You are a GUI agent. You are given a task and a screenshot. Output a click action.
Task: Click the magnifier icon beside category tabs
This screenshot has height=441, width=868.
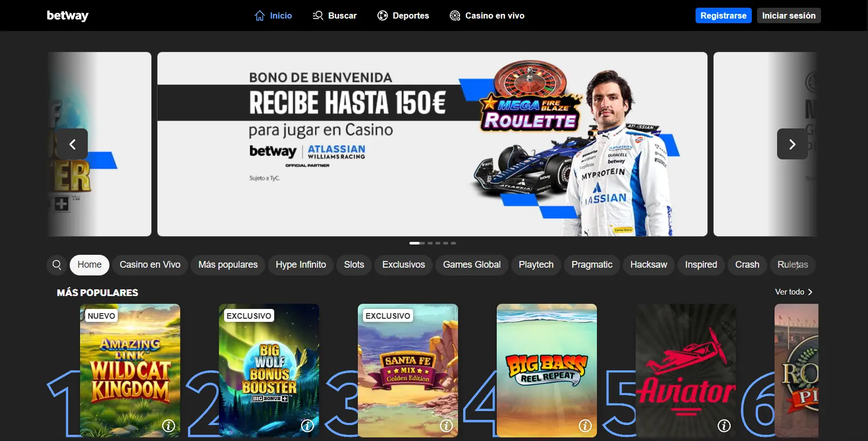[x=57, y=265]
